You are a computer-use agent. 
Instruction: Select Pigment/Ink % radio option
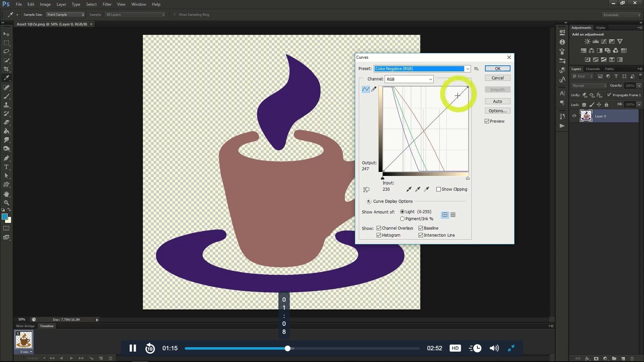click(402, 219)
